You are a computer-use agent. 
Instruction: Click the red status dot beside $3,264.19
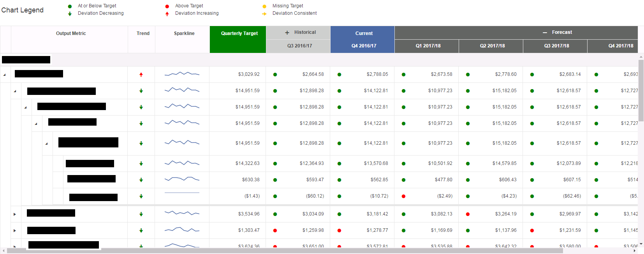click(x=468, y=214)
